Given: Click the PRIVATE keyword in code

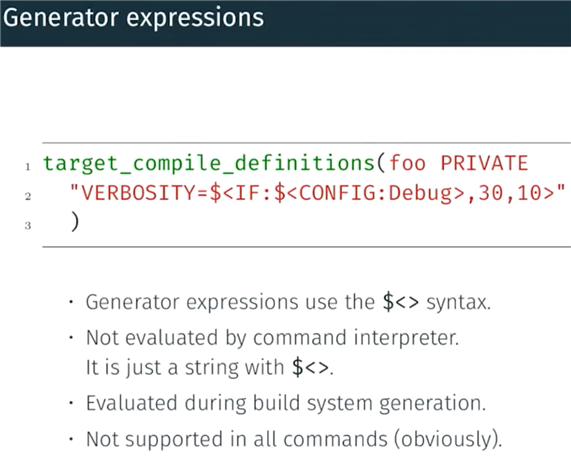Looking at the screenshot, I should point(484,163).
